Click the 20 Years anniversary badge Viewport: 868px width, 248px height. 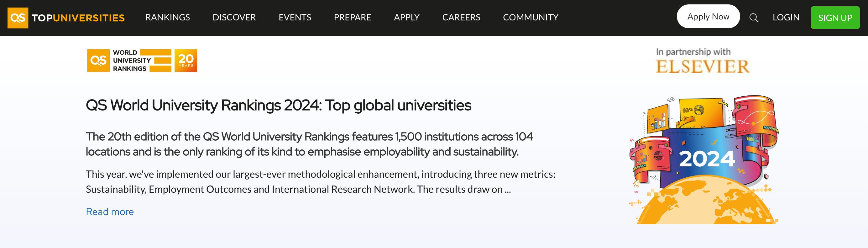click(x=186, y=61)
